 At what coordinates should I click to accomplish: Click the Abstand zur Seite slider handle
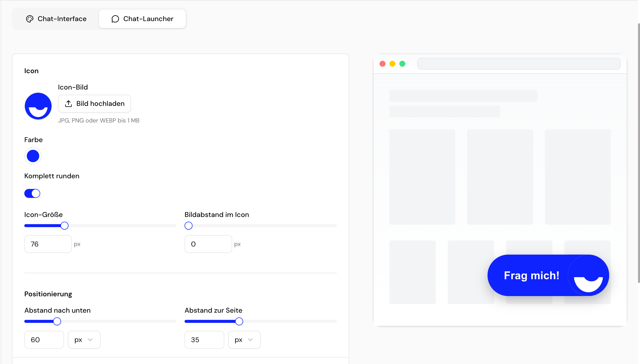239,321
